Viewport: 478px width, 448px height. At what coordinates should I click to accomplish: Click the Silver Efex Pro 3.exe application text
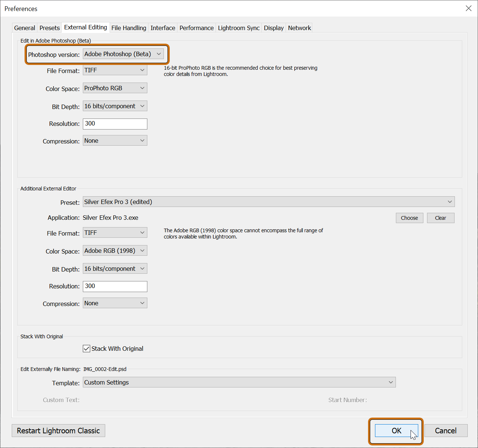110,218
